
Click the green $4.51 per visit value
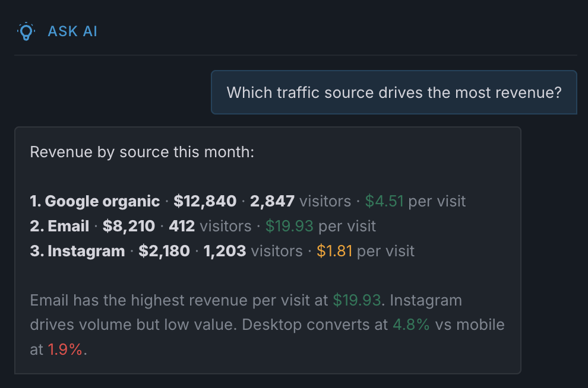pos(384,201)
